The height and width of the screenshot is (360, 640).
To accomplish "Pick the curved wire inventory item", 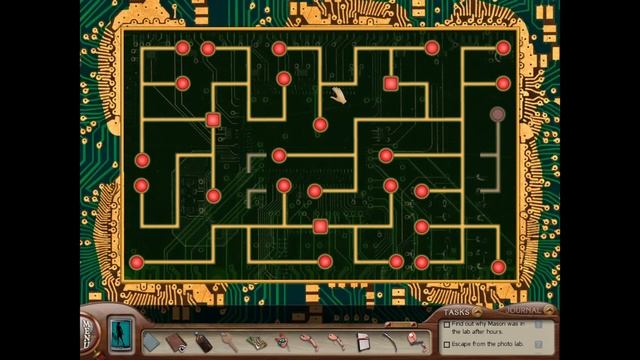I will 390,342.
